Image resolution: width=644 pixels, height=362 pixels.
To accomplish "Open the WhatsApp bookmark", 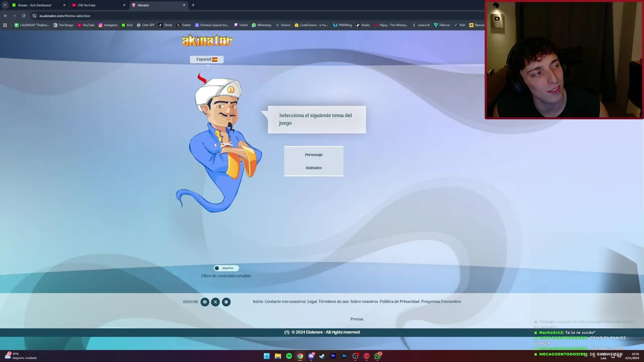I will pos(262,25).
